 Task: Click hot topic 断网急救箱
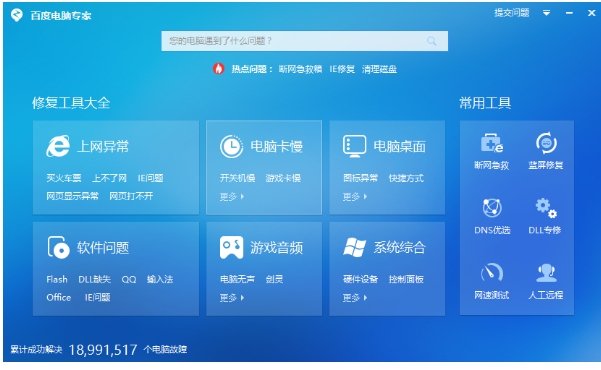tap(300, 69)
